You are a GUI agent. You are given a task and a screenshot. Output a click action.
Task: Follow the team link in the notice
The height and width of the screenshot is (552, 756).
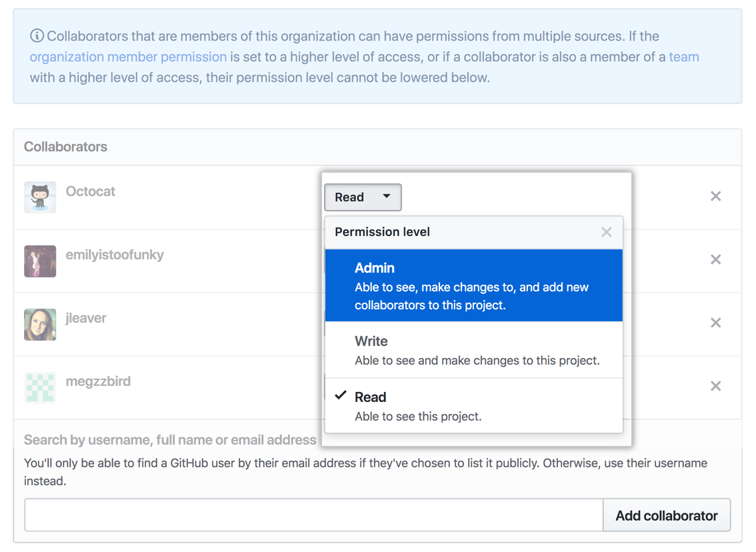(x=683, y=57)
